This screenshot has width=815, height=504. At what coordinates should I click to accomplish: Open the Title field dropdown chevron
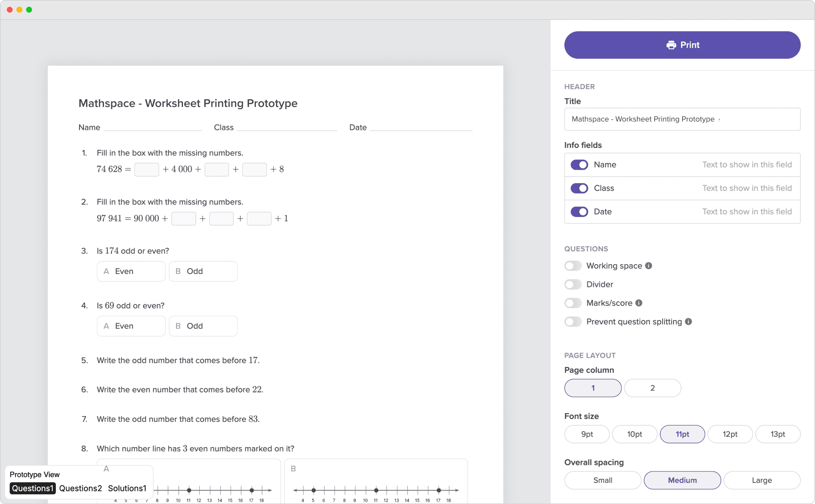[x=720, y=119]
